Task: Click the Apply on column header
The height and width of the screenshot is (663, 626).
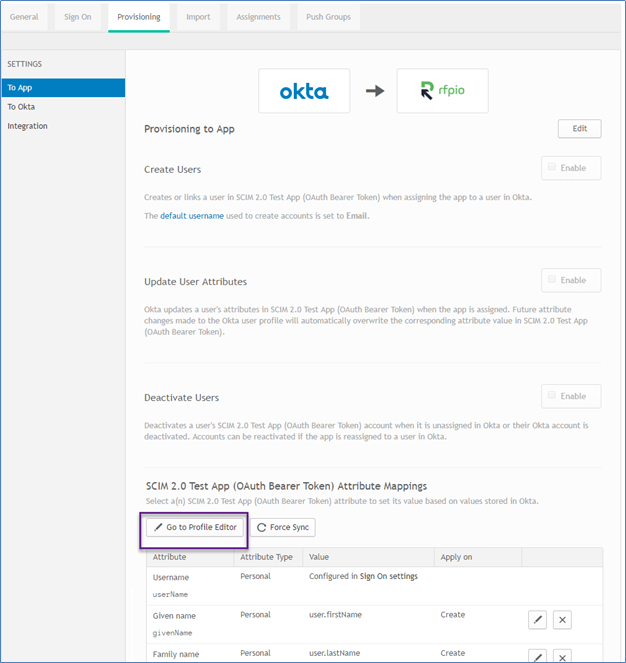Action: (456, 557)
